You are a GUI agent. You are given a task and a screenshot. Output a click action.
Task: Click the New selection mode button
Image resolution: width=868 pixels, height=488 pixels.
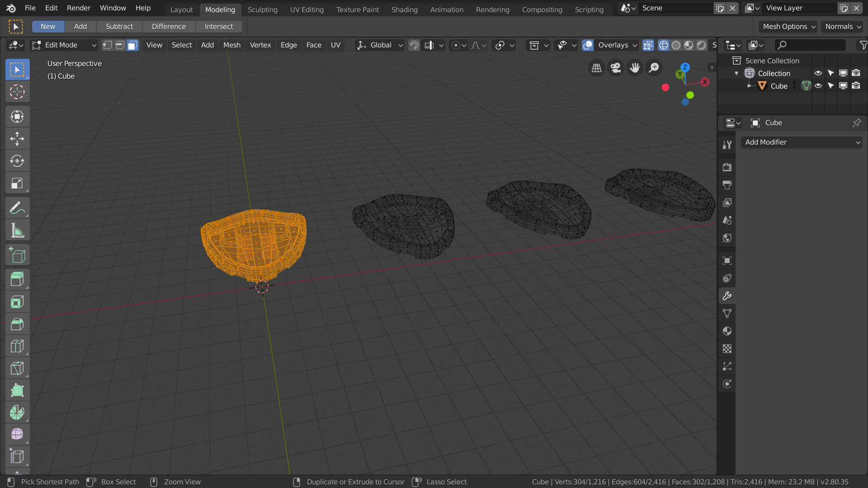[x=48, y=27]
